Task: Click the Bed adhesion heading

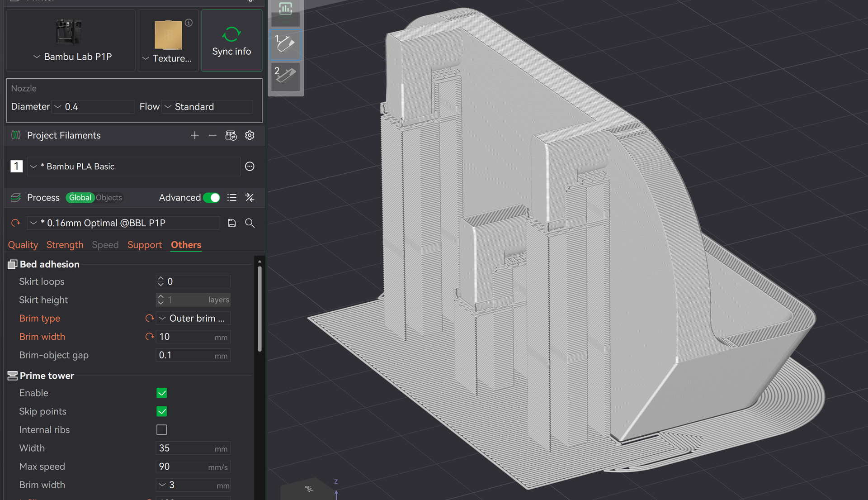Action: [50, 264]
